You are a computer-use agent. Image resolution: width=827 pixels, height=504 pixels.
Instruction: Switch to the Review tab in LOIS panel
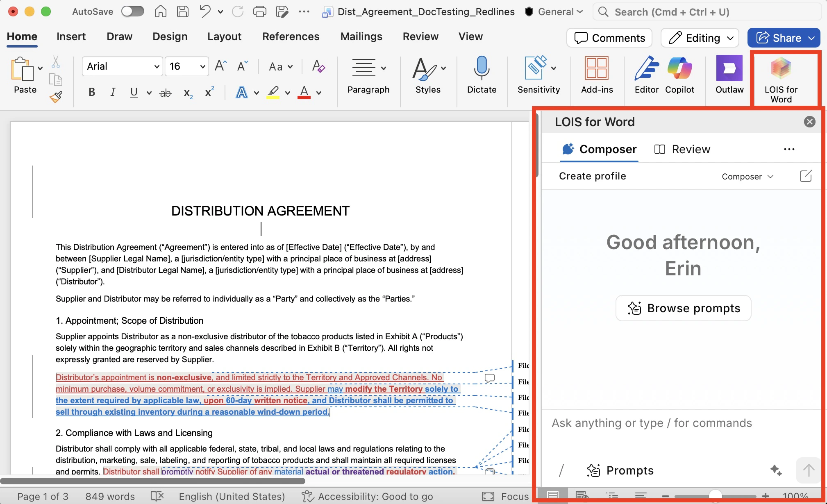(682, 149)
